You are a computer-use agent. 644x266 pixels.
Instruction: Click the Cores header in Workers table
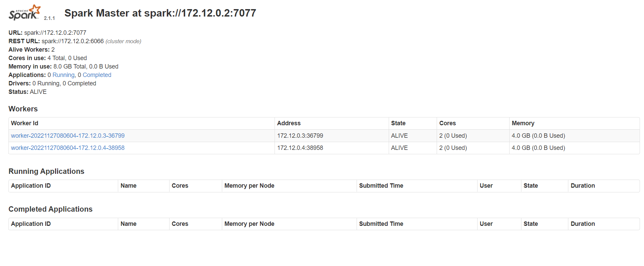447,123
